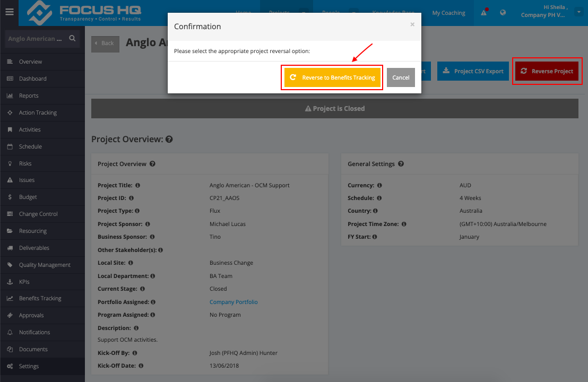
Task: Open Overview in the sidebar
Action: pos(42,62)
